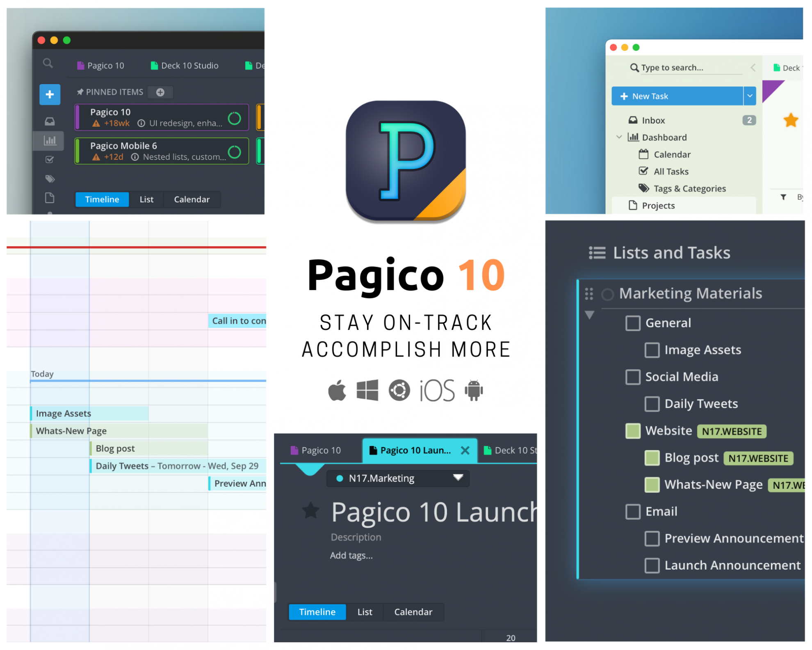Open Calendar under Dashboard
Viewport: 812px width, 650px height.
click(x=665, y=154)
